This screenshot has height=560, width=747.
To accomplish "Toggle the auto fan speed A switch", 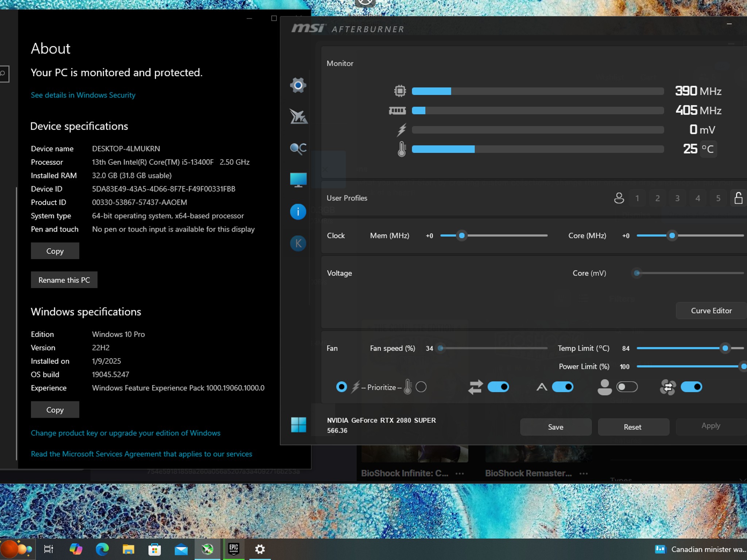I will pyautogui.click(x=563, y=387).
